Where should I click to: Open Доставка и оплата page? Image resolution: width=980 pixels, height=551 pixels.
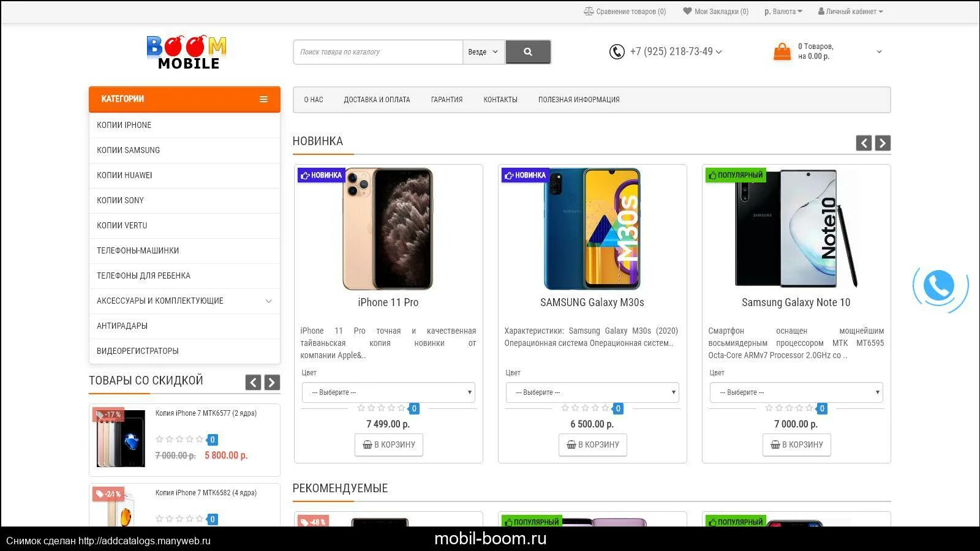click(x=377, y=100)
